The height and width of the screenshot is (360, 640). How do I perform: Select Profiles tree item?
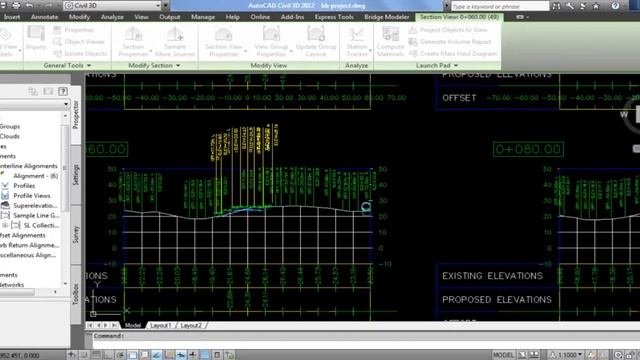[x=24, y=186]
